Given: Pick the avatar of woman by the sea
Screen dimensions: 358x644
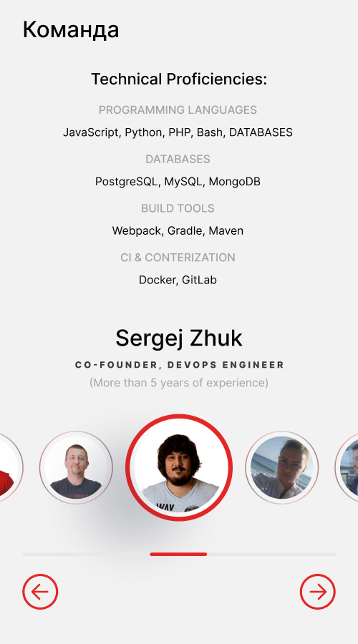Looking at the screenshot, I should (x=282, y=467).
